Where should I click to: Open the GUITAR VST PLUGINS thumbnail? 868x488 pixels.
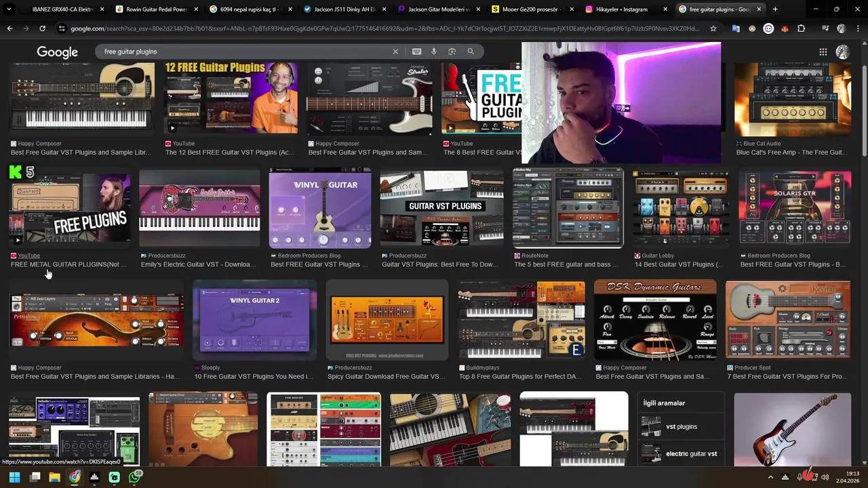pyautogui.click(x=441, y=208)
